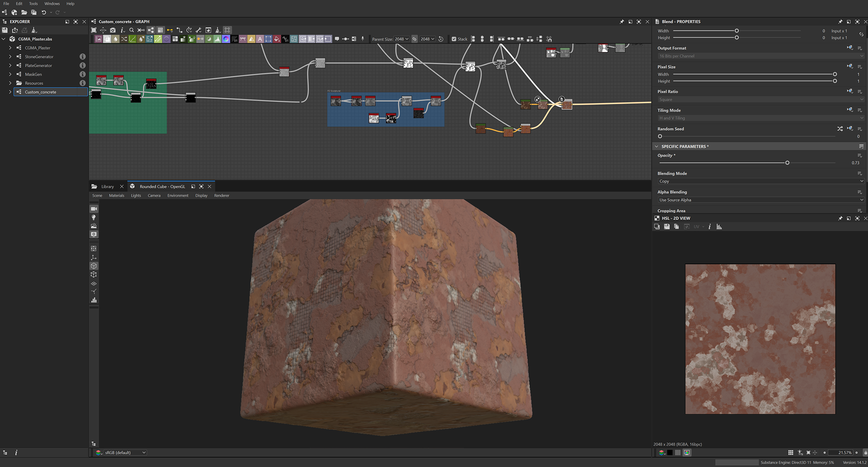The height and width of the screenshot is (467, 868).
Task: Select the MaskGen graph in Explorer
Action: coord(33,75)
